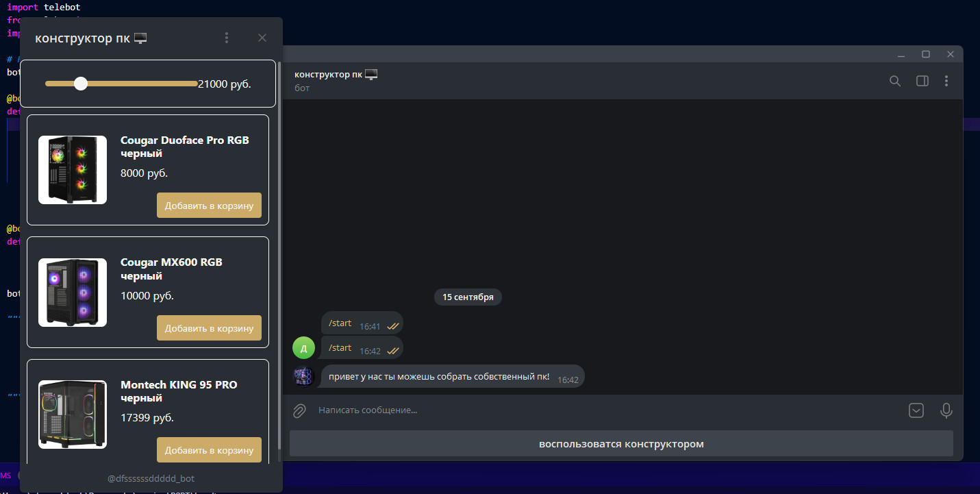Close the конструктор пк mini app panel

point(262,38)
